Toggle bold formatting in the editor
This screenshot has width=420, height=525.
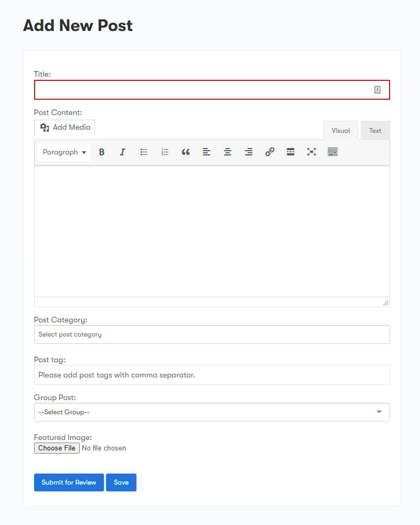click(102, 152)
